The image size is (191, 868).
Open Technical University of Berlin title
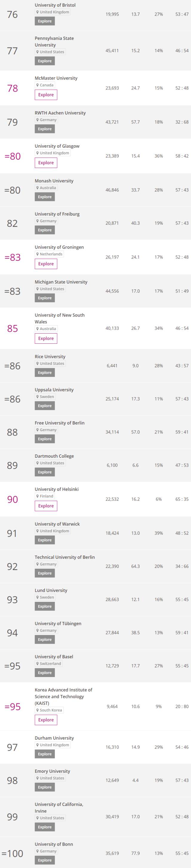pos(65,557)
